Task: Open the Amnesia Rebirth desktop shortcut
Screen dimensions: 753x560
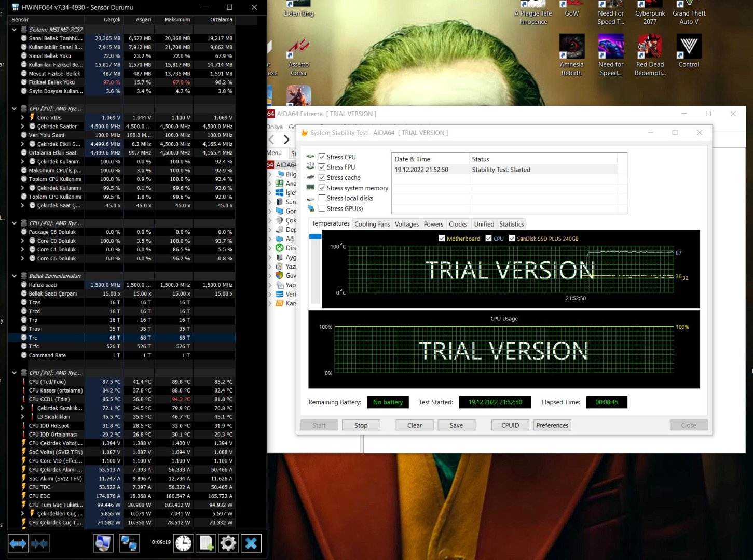Action: click(572, 55)
